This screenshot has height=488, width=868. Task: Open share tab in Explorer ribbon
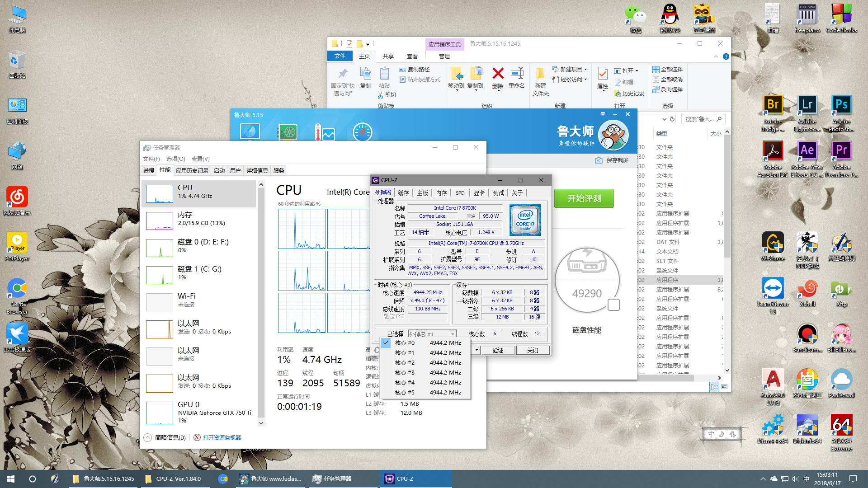point(388,56)
